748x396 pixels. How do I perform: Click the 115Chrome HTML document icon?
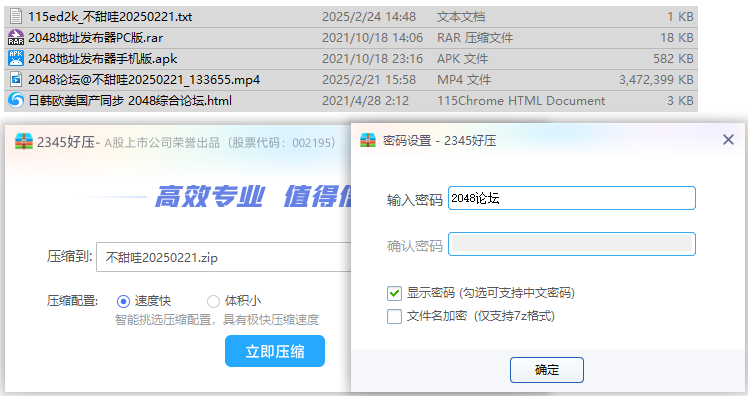pyautogui.click(x=16, y=100)
